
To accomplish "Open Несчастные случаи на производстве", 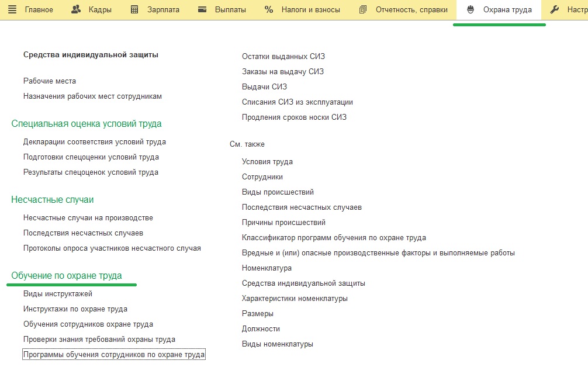I will [88, 218].
